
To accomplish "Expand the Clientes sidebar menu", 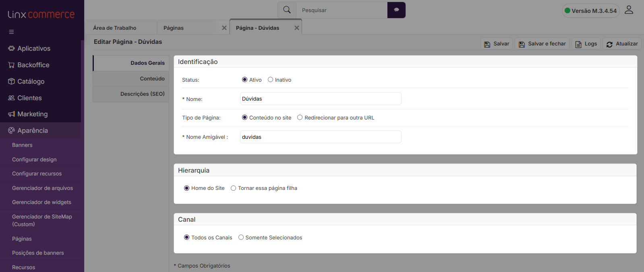I will (40, 98).
